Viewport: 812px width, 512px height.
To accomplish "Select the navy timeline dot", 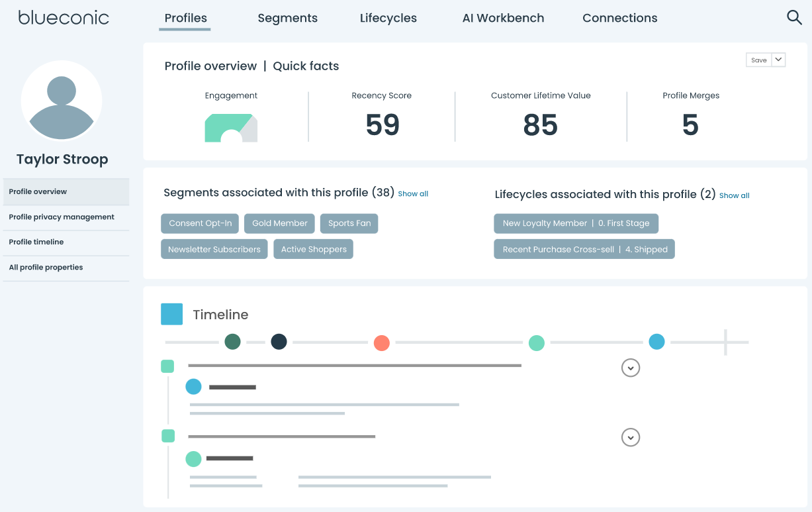I will [279, 342].
